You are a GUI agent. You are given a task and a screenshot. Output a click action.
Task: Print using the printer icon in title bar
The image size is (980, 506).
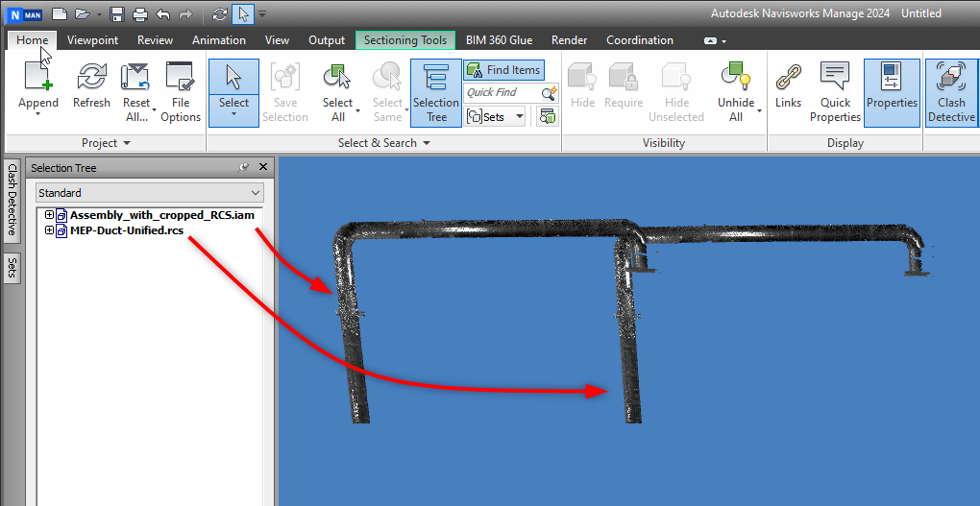pyautogui.click(x=140, y=13)
